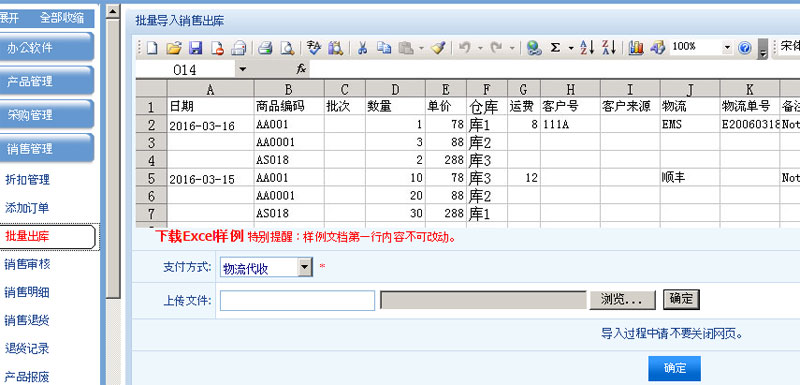The height and width of the screenshot is (385, 800).
Task: Click the 上传文件 file path input field
Action: (x=297, y=300)
